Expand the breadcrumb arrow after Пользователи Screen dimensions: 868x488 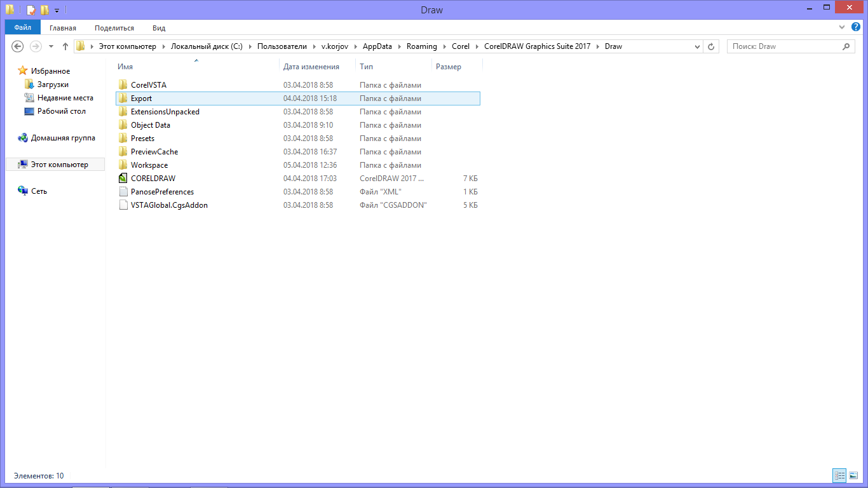coord(314,46)
